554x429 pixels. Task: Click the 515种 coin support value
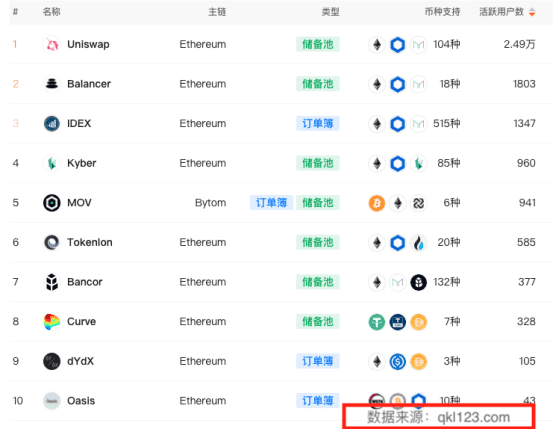coord(447,124)
